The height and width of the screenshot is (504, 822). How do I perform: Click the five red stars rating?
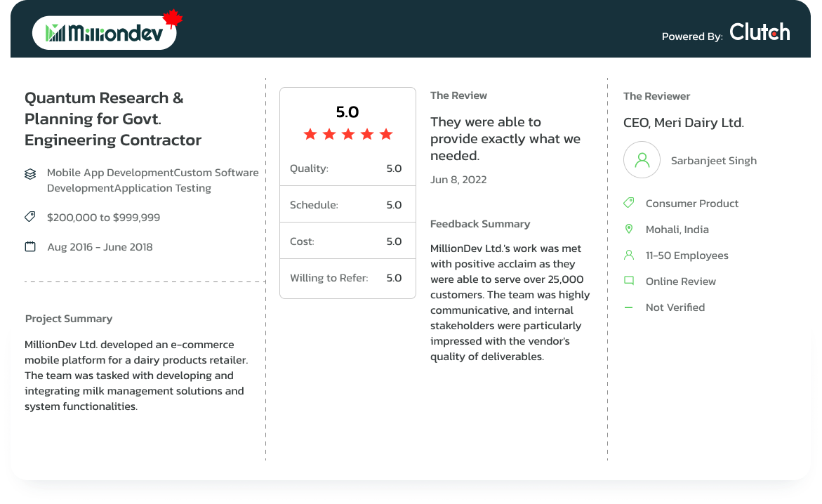click(347, 134)
